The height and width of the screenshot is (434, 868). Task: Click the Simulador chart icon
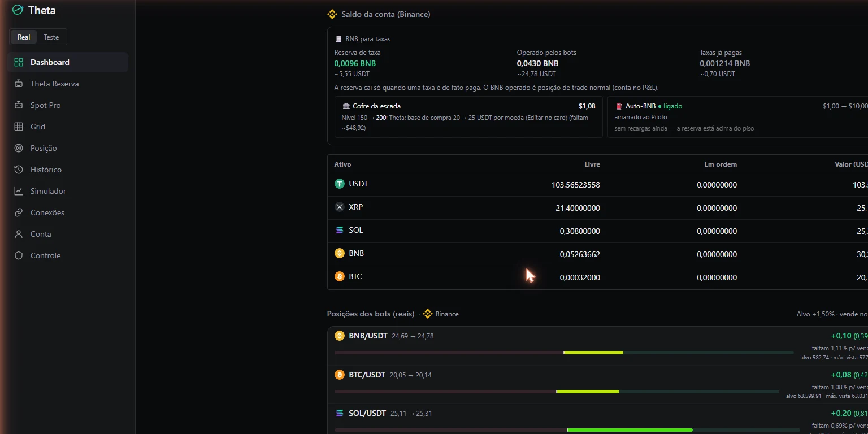pos(19,191)
